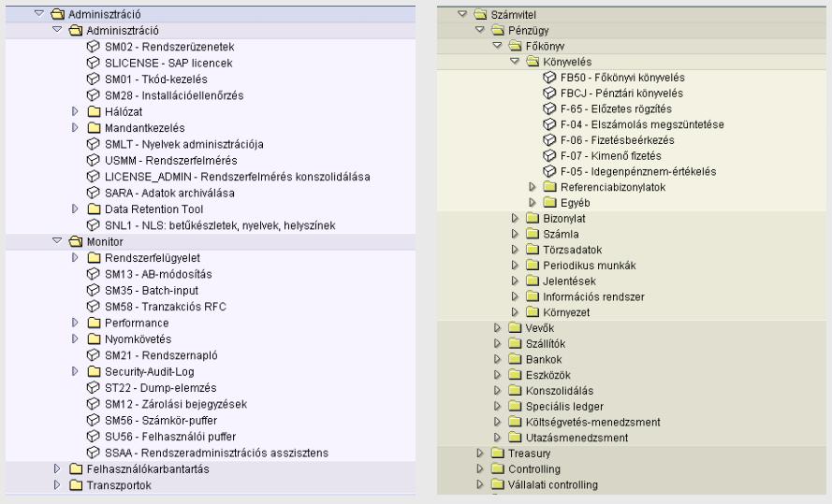Viewport: 832px width, 504px height.
Task: Expand Felhasználókarbantartás folder arrow
Action: tap(57, 469)
